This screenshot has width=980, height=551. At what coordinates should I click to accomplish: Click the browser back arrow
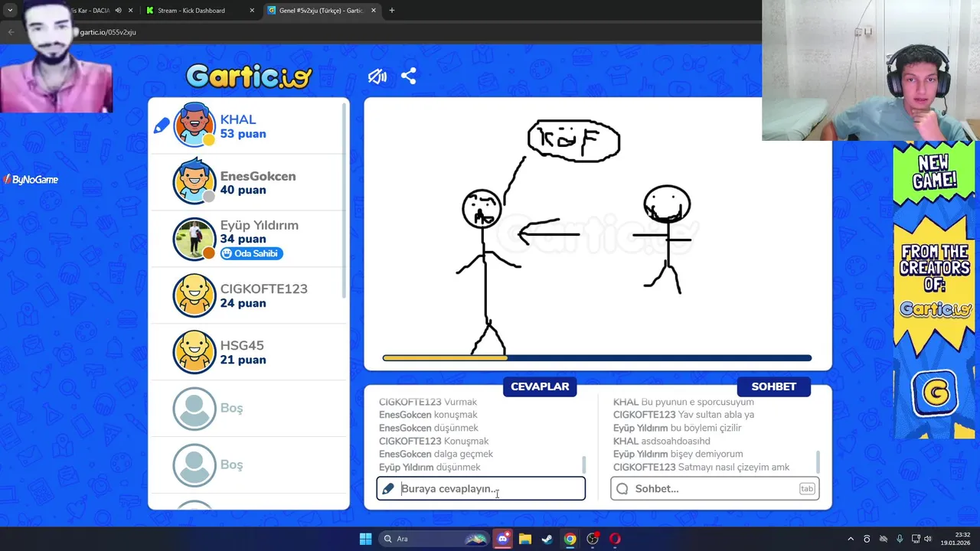tap(11, 32)
